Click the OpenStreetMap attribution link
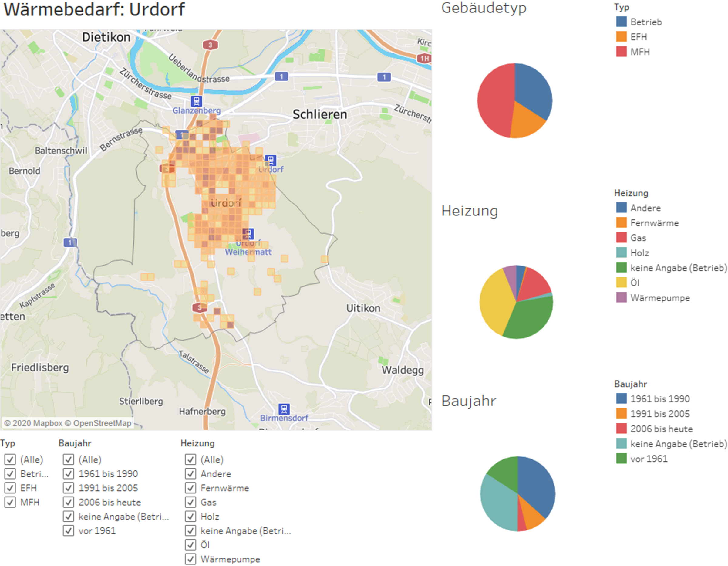The image size is (728, 566). [98, 423]
